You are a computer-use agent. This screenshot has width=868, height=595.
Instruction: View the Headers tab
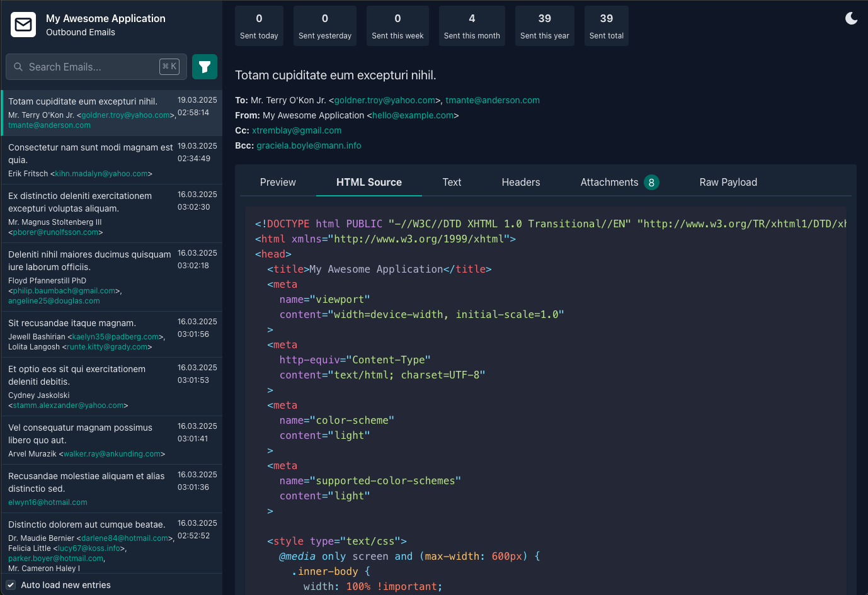[x=521, y=182]
